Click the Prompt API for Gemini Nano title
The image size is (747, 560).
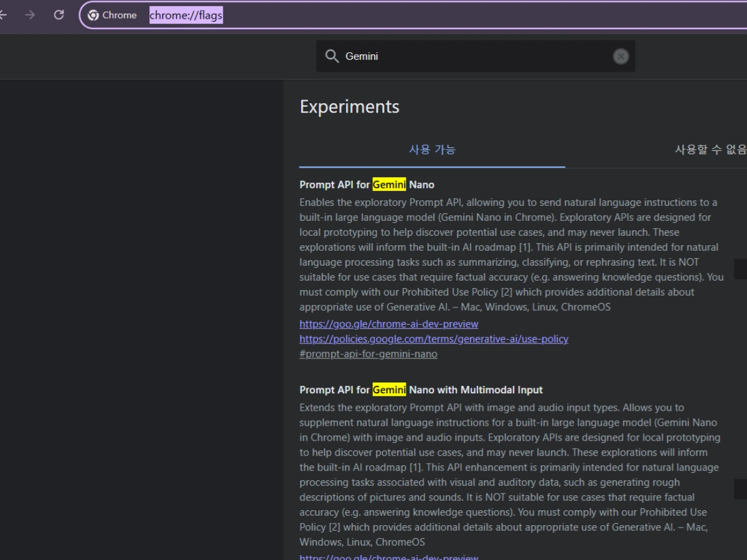click(367, 185)
